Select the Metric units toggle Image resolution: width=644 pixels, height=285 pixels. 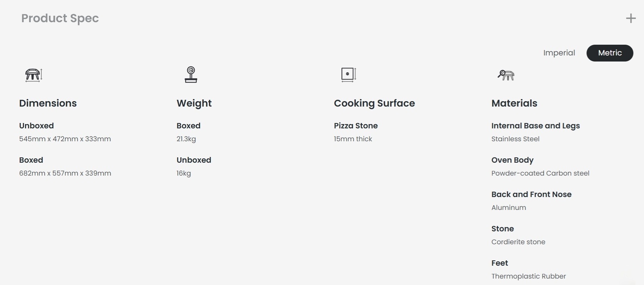[610, 53]
